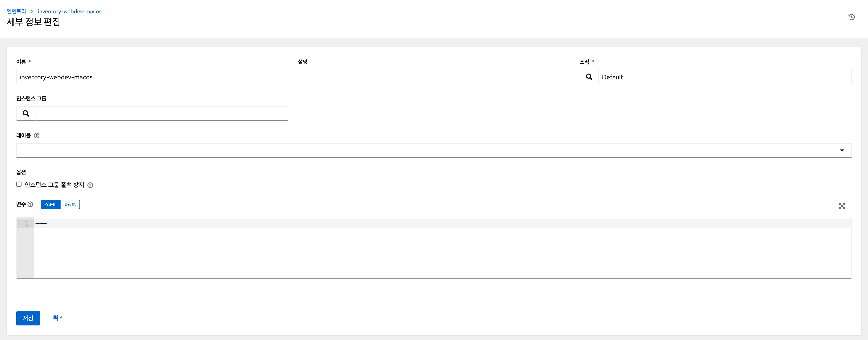Open the 레이블 dropdown arrow
The width and height of the screenshot is (868, 340).
pos(842,150)
